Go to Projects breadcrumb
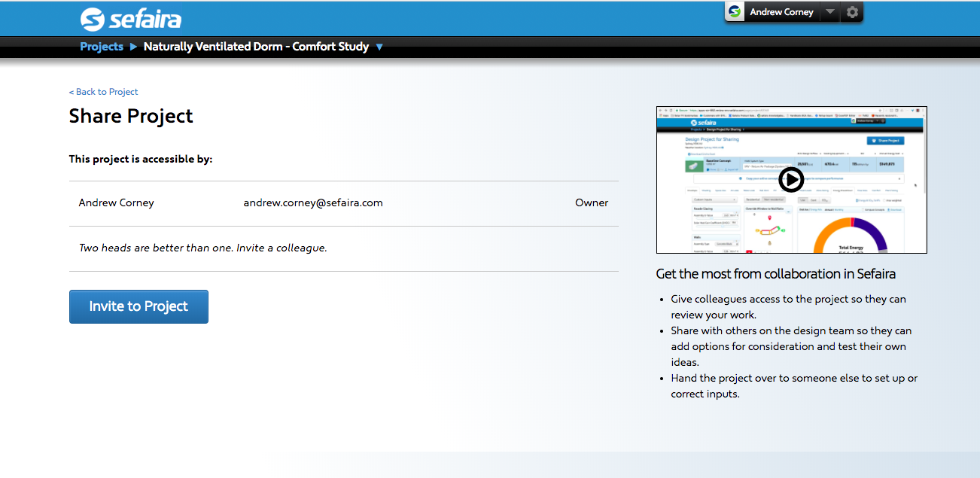The width and height of the screenshot is (980, 478). tap(102, 47)
